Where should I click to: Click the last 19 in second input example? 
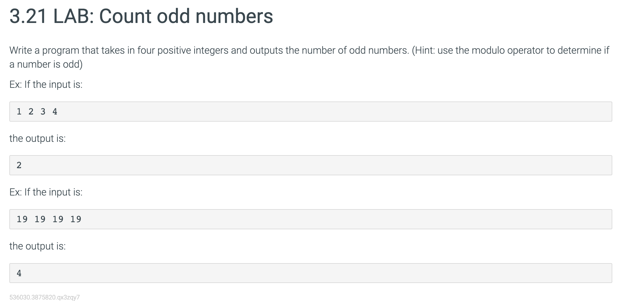pos(76,219)
